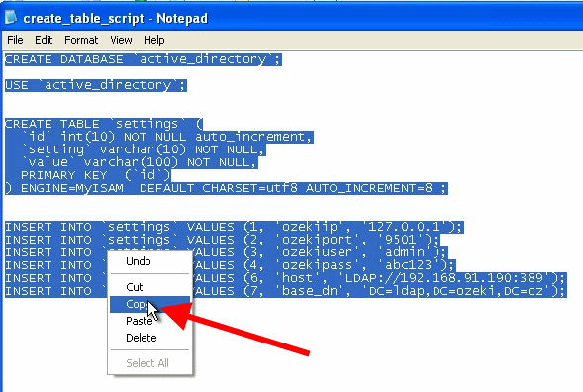This screenshot has height=392, width=583.
Task: Click the INSERT line containing 'ozekiport', '9501'
Action: tap(223, 240)
